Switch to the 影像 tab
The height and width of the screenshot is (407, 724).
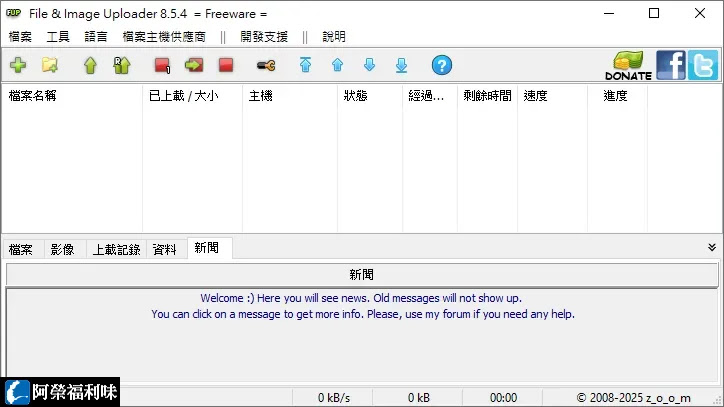tap(62, 249)
